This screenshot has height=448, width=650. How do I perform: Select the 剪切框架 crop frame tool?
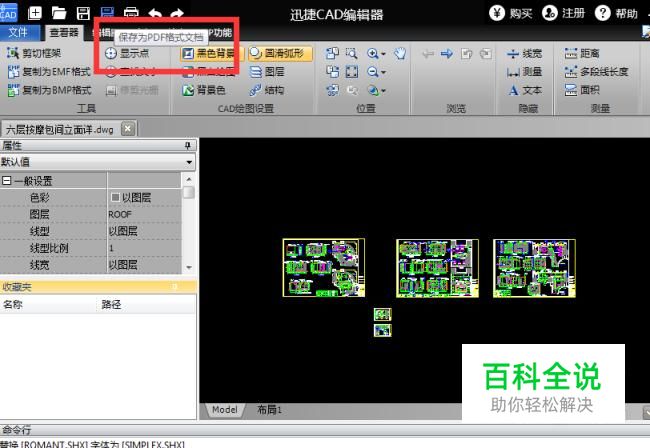coord(34,53)
